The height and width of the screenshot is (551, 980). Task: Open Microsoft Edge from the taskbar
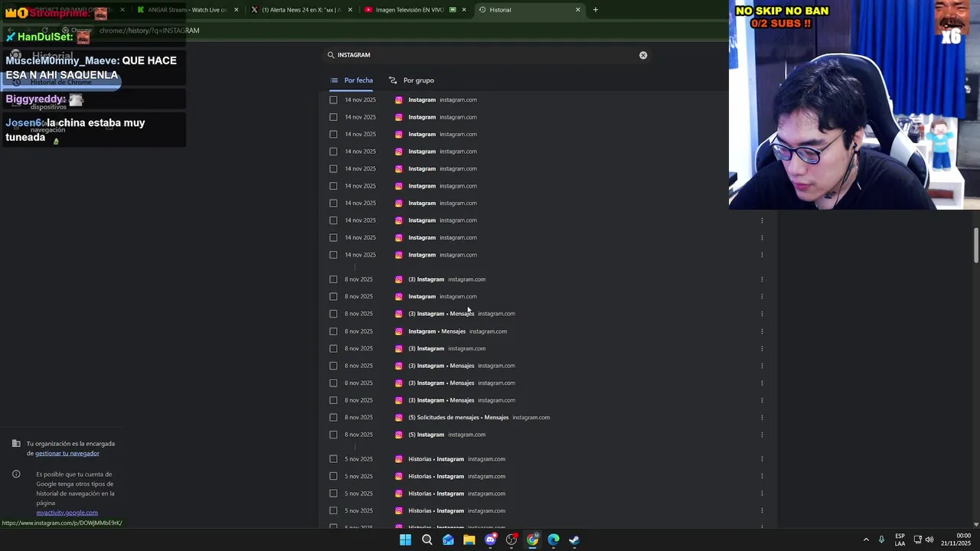pos(554,540)
